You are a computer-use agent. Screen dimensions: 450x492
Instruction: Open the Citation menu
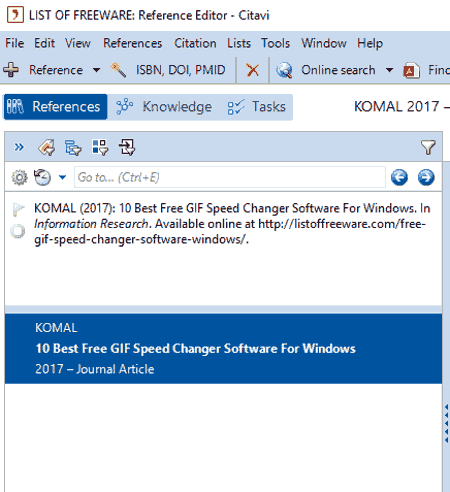pyautogui.click(x=195, y=43)
